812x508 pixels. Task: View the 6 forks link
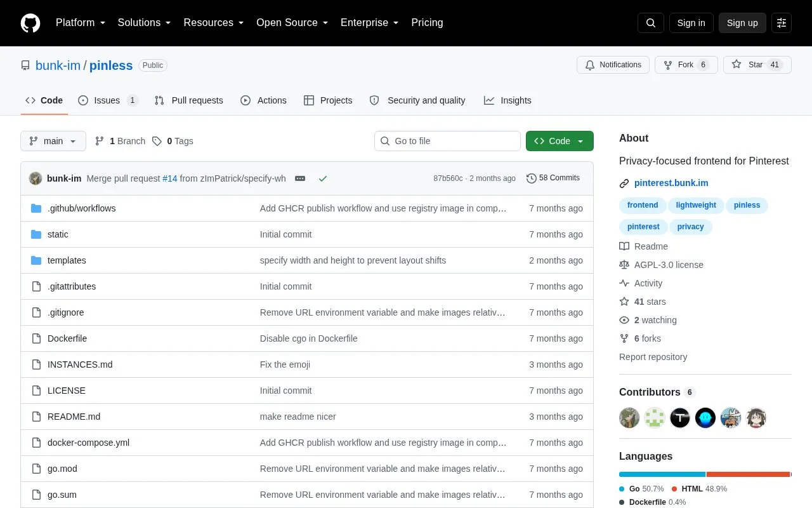click(x=640, y=338)
